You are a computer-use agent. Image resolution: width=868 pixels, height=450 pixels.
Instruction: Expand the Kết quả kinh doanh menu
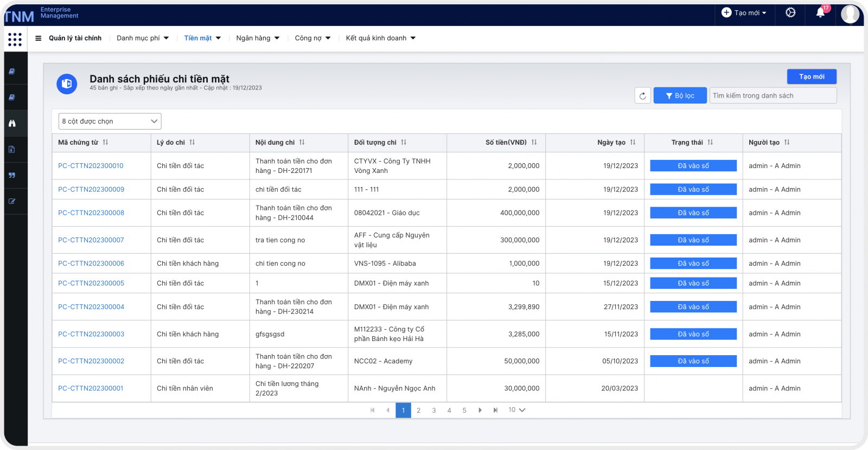pos(381,38)
